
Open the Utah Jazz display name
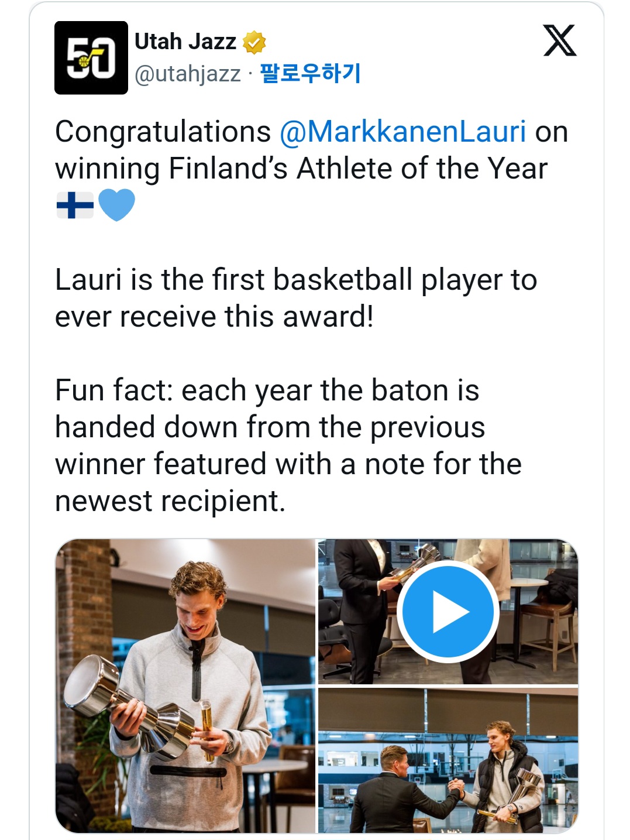point(185,42)
